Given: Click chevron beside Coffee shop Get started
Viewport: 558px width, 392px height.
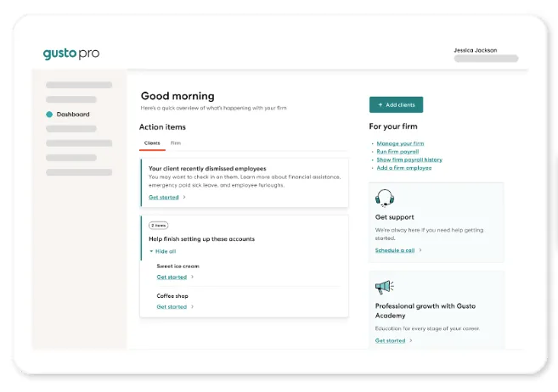Looking at the screenshot, I should (x=192, y=306).
